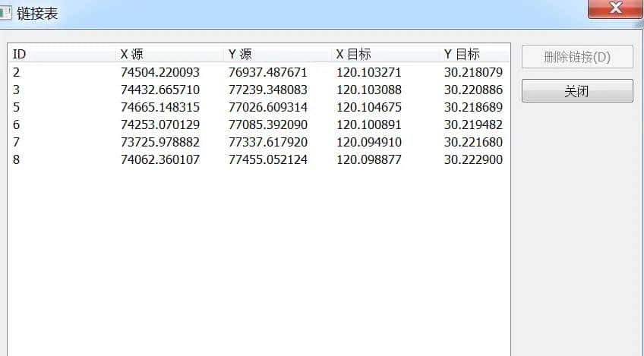Screen dimensions: 644x356
Task: Click X target value 120.098877
Action: (x=369, y=159)
